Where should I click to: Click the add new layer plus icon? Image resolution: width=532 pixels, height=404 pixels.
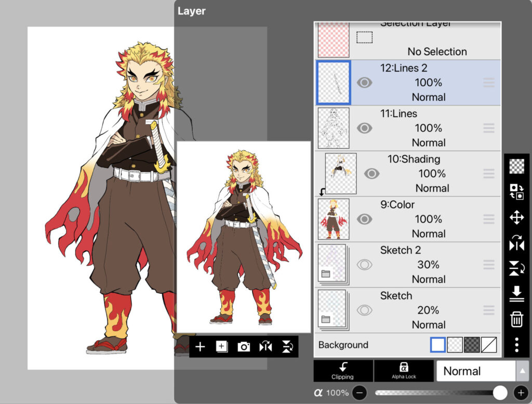(x=200, y=347)
